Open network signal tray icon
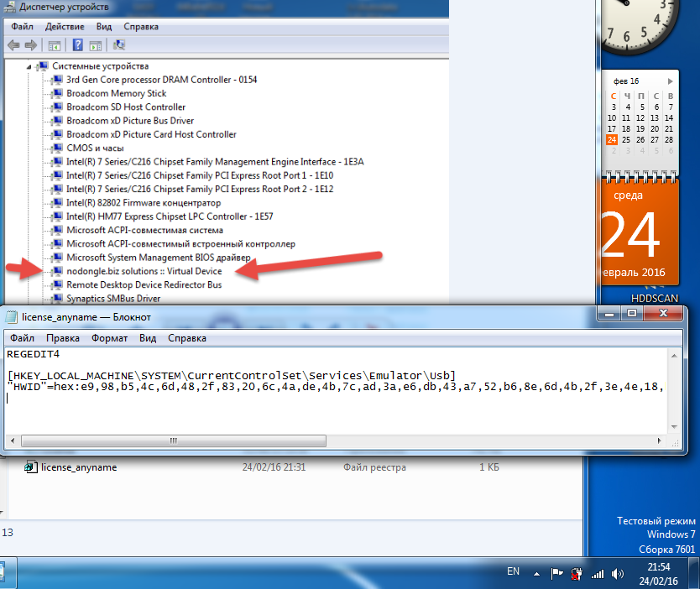Screen dimensions: 700x589 (598, 574)
